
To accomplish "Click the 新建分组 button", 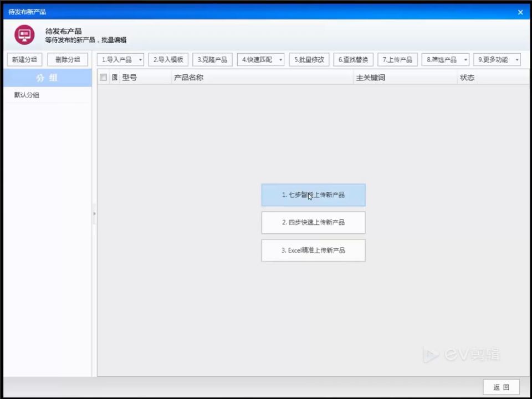I will 24,60.
